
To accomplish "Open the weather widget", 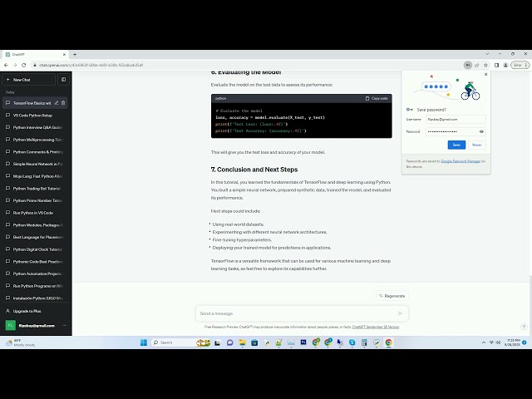I will point(21,342).
